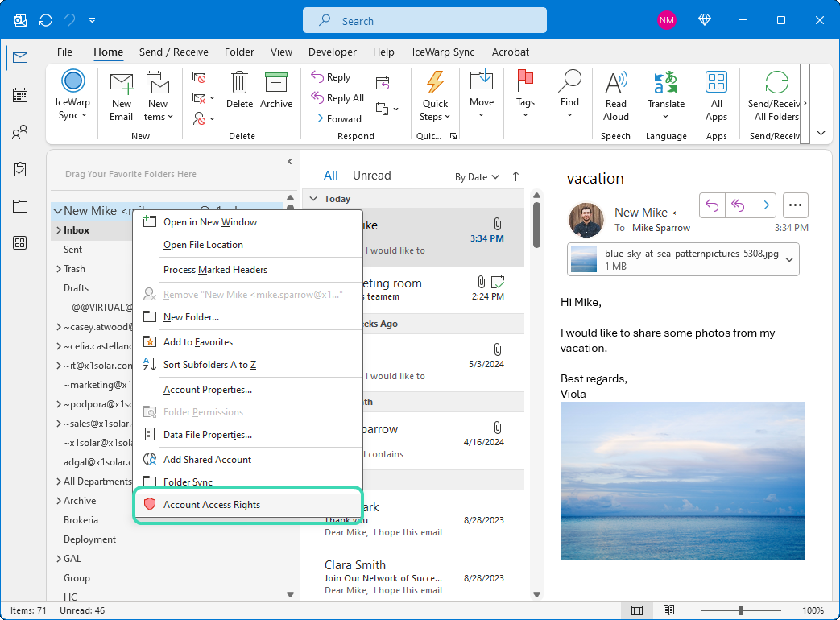This screenshot has height=620, width=840.
Task: Open the NM account profile avatar
Action: click(666, 20)
